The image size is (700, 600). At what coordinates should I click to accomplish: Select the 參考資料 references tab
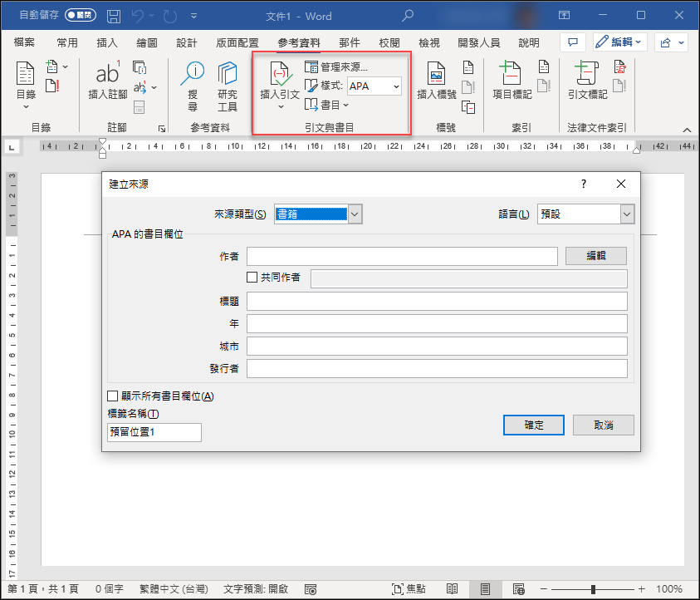coord(299,42)
